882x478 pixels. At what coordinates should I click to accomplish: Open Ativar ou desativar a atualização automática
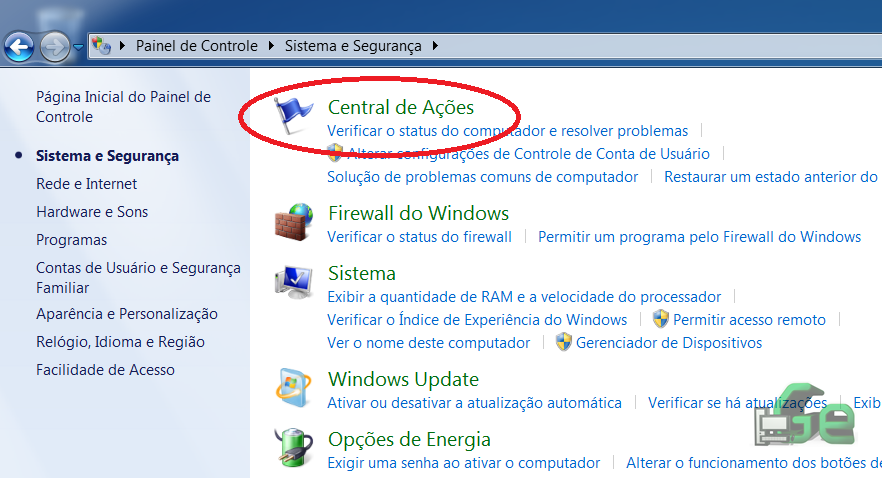[474, 403]
